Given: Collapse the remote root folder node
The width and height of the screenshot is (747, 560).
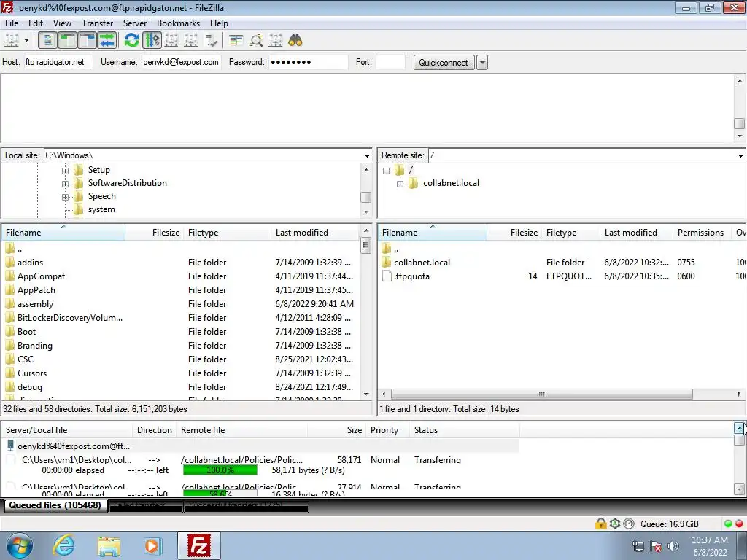Looking at the screenshot, I should (387, 171).
